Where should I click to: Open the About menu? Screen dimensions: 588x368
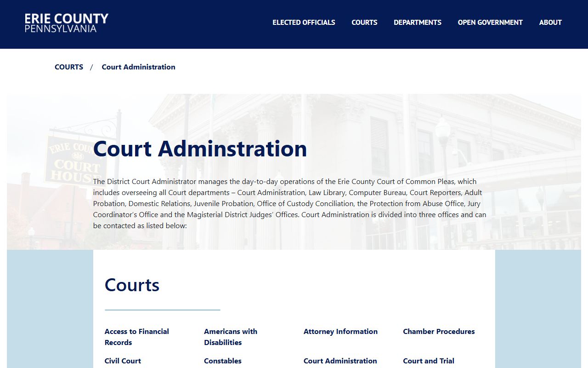(550, 22)
